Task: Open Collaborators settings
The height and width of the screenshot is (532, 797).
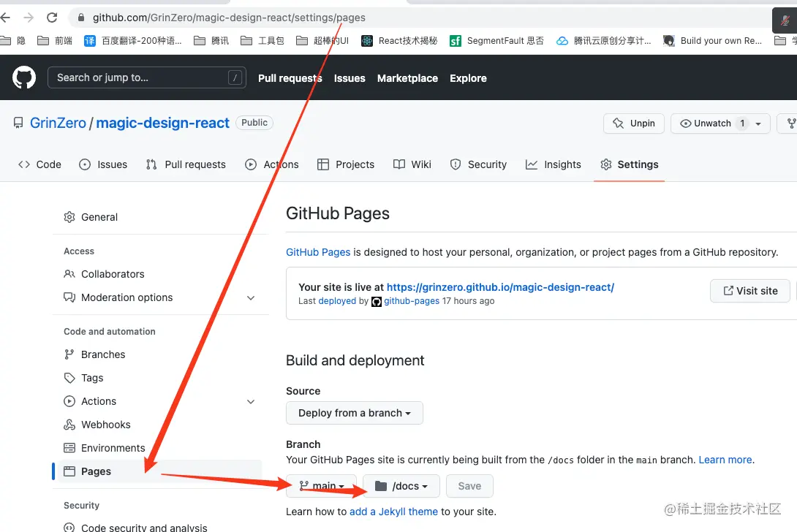Action: [104, 274]
